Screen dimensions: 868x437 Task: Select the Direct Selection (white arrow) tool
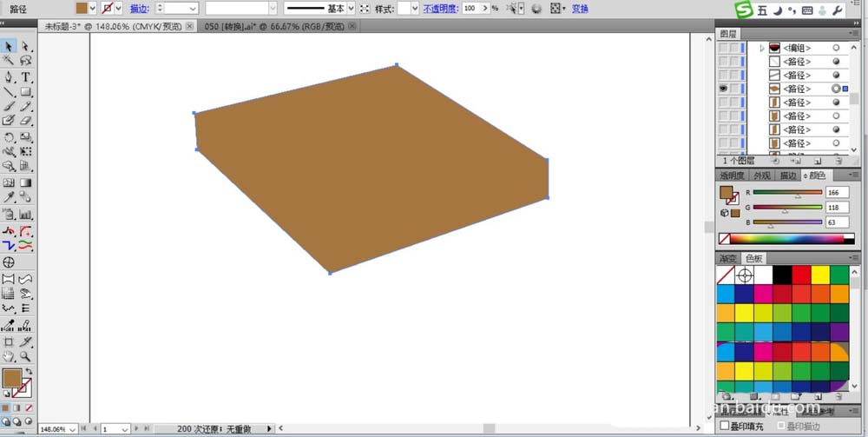(25, 46)
